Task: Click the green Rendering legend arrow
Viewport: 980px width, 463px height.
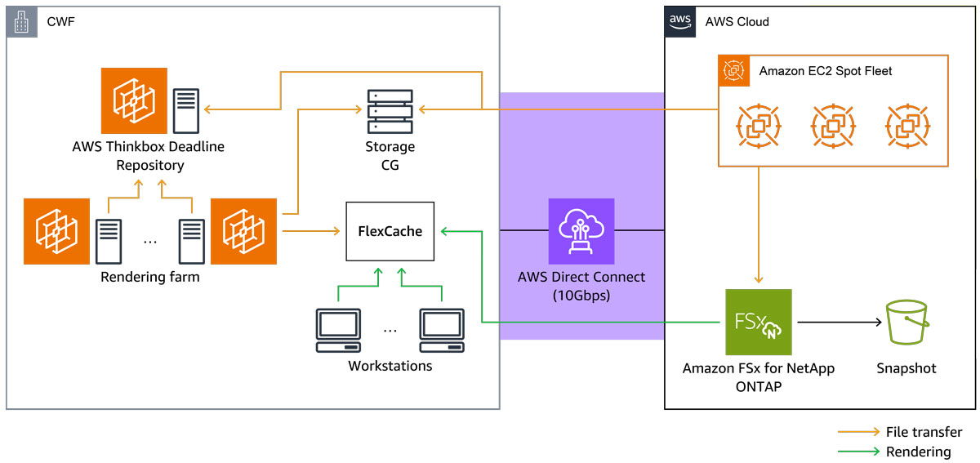Action: click(x=858, y=452)
